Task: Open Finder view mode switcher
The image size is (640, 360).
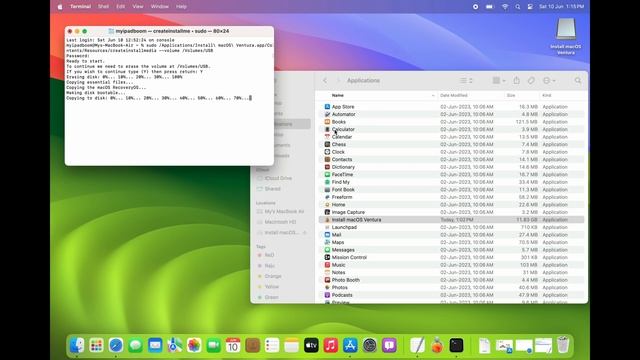Action: tap(466, 80)
